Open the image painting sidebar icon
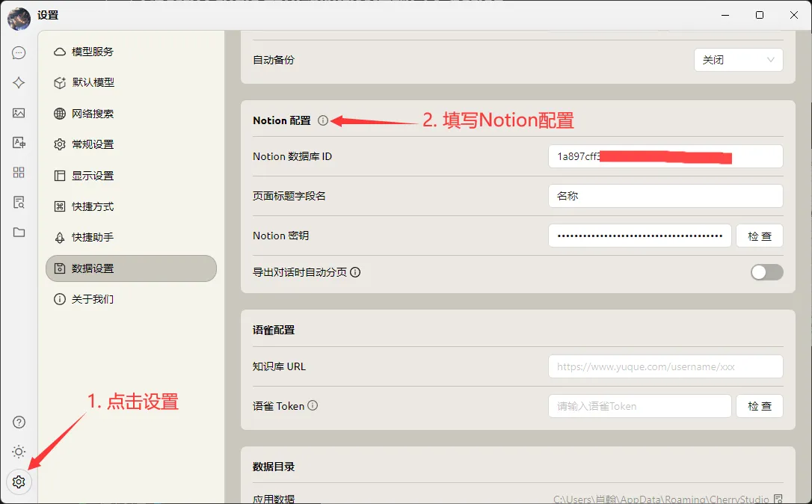The height and width of the screenshot is (504, 812). (x=19, y=113)
